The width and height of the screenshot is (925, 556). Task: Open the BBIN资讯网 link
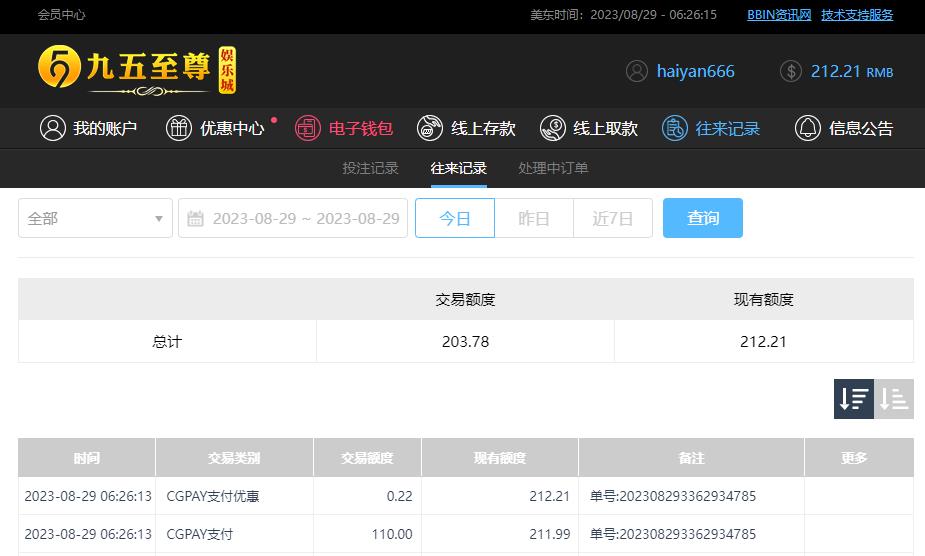[x=779, y=15]
